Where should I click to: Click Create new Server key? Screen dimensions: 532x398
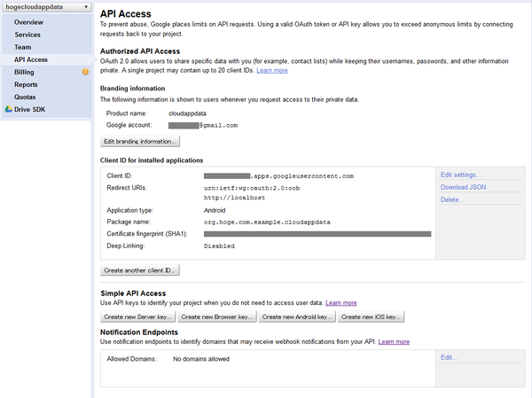(137, 316)
